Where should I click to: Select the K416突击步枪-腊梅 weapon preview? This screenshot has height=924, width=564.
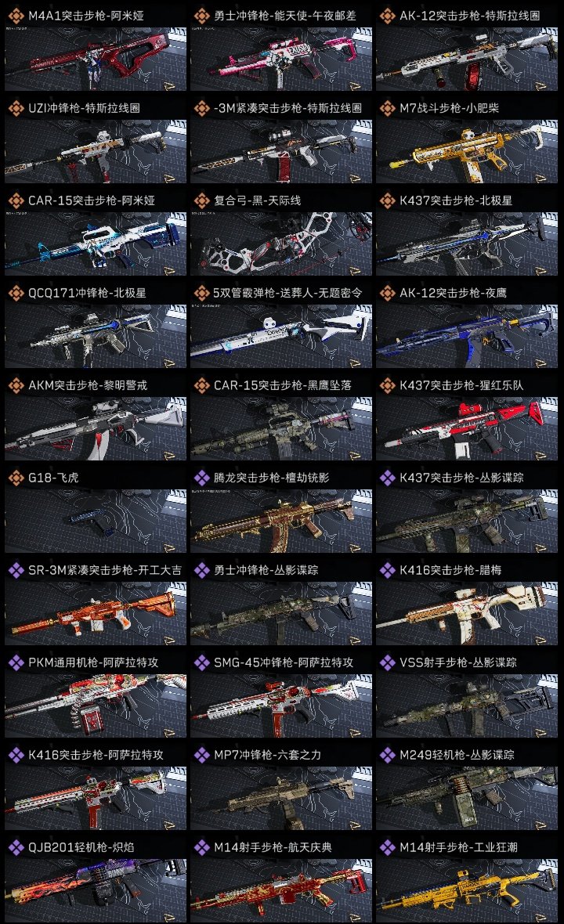click(467, 613)
